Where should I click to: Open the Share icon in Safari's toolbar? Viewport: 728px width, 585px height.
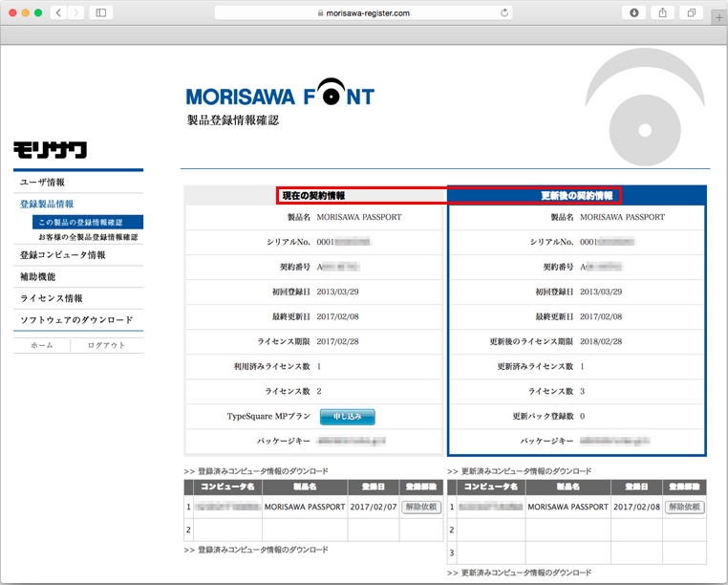(662, 12)
